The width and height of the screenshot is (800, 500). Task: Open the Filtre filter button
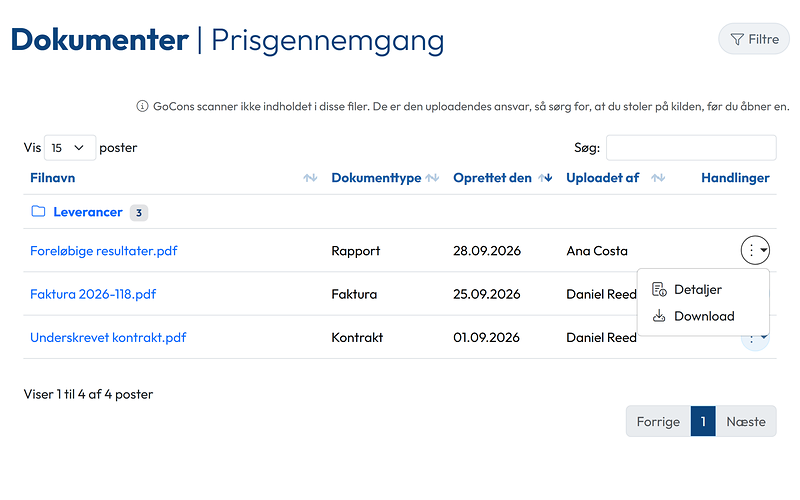point(754,39)
